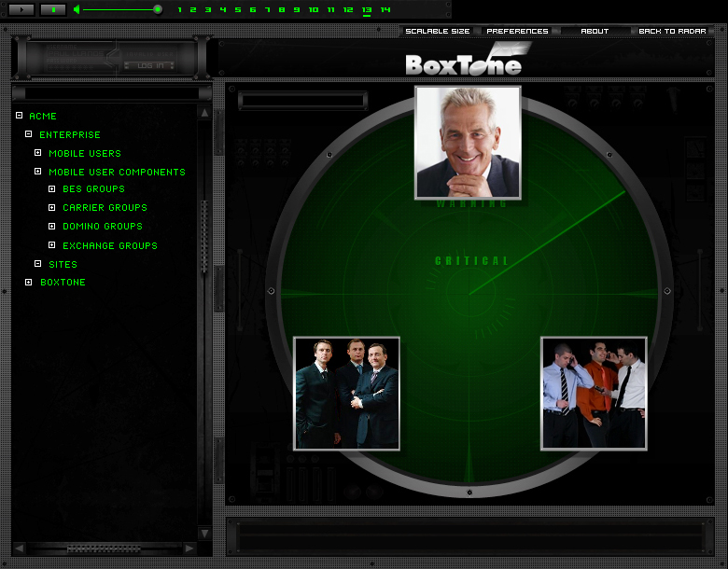Collapse the ACME tree node
728x569 pixels.
coord(19,115)
